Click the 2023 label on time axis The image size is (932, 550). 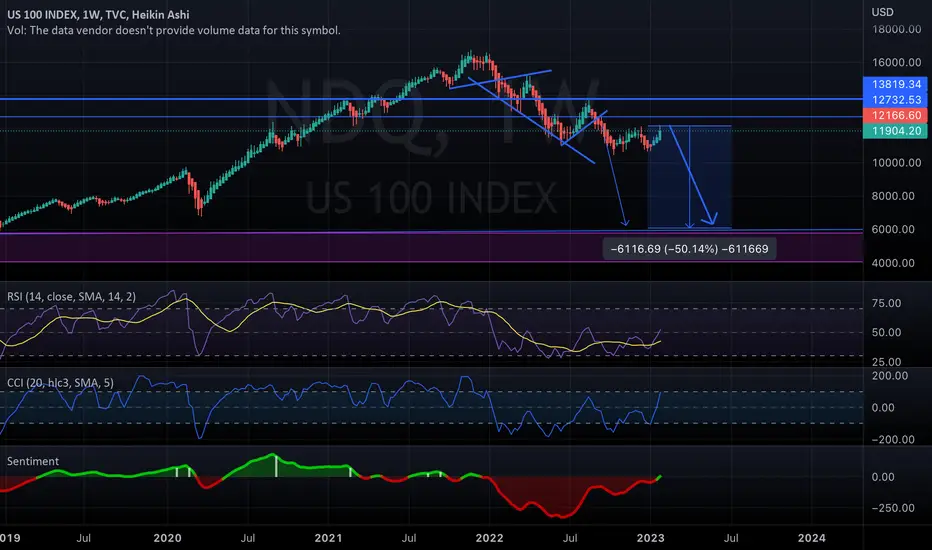[650, 538]
